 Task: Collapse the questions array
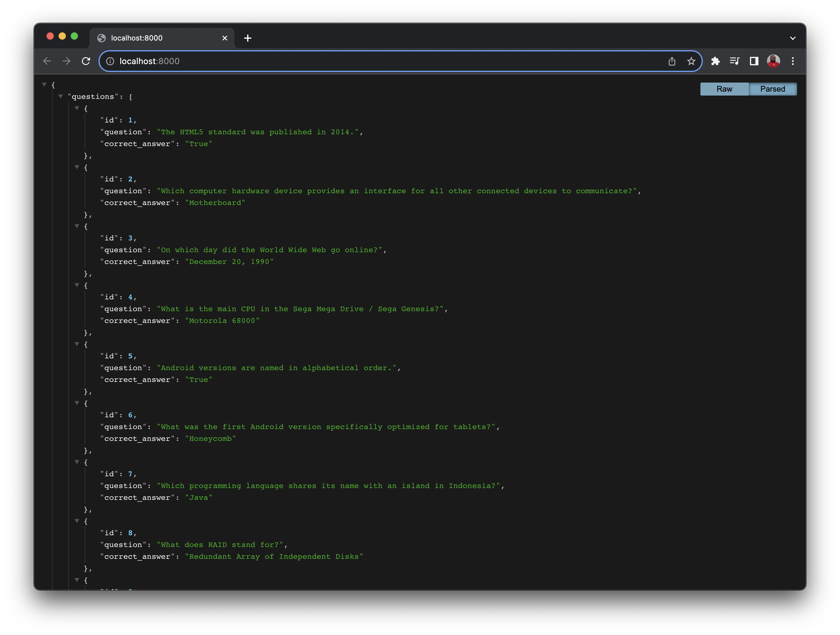coord(61,96)
